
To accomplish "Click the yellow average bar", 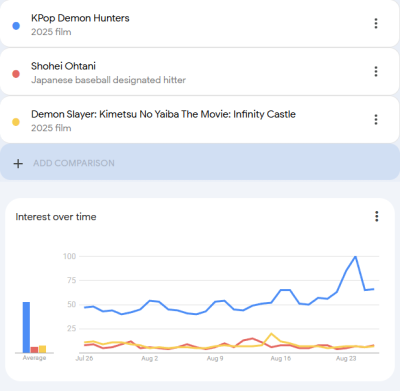I will [x=42, y=349].
